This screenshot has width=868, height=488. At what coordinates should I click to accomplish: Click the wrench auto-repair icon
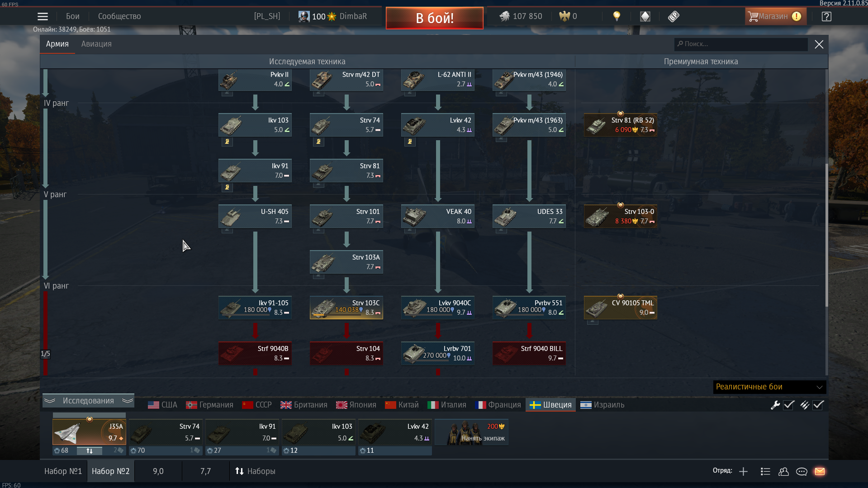pos(775,405)
